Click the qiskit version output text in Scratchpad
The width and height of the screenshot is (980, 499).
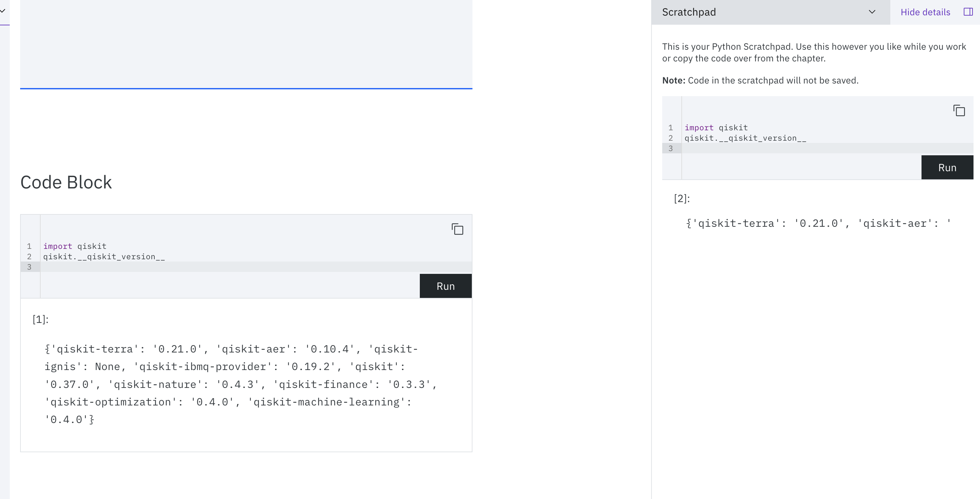coord(817,223)
